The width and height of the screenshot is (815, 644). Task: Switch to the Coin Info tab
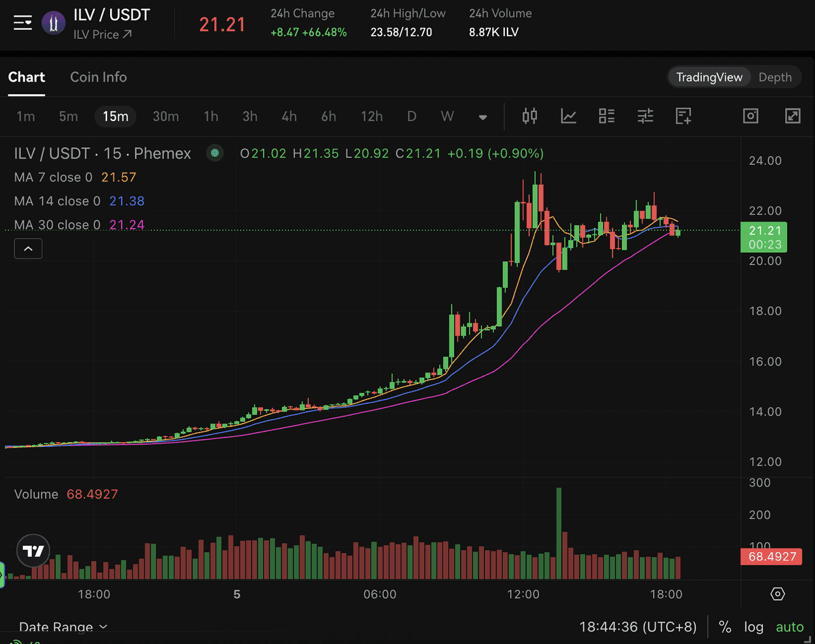tap(98, 76)
